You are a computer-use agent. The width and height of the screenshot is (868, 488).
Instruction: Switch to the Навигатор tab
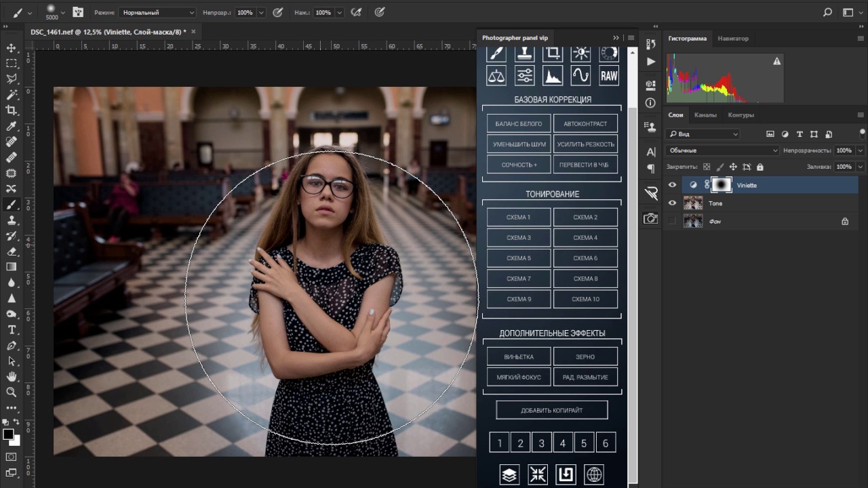click(x=733, y=39)
